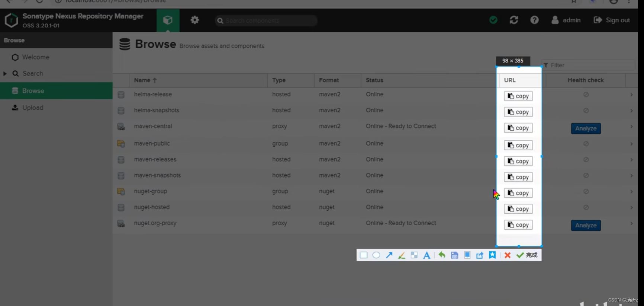Open maven-central row chevron
The width and height of the screenshot is (644, 306).
(x=631, y=127)
